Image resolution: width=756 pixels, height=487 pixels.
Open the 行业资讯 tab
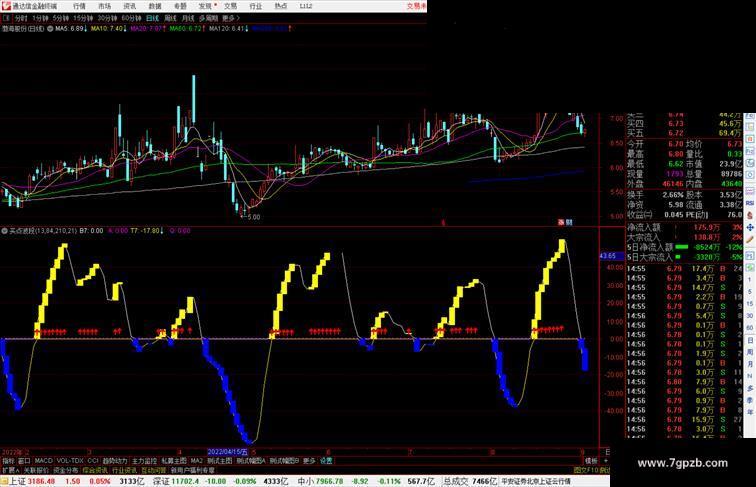coord(124,470)
